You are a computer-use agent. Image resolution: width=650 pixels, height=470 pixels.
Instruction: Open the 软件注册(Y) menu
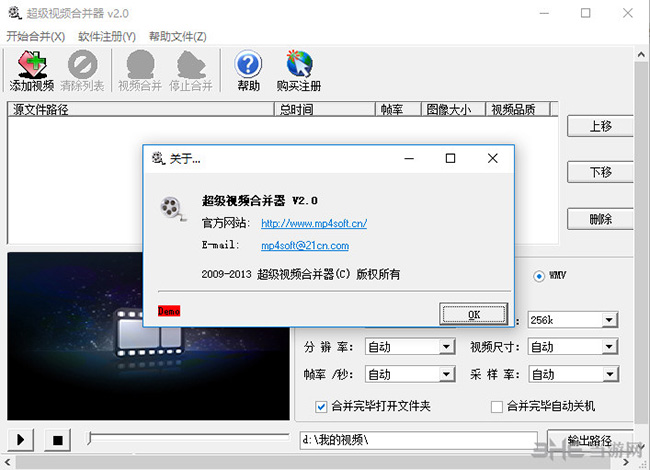(x=107, y=36)
